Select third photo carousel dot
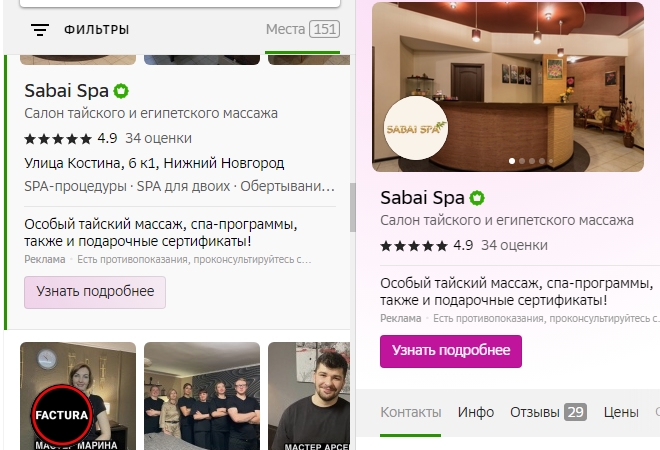 point(532,161)
